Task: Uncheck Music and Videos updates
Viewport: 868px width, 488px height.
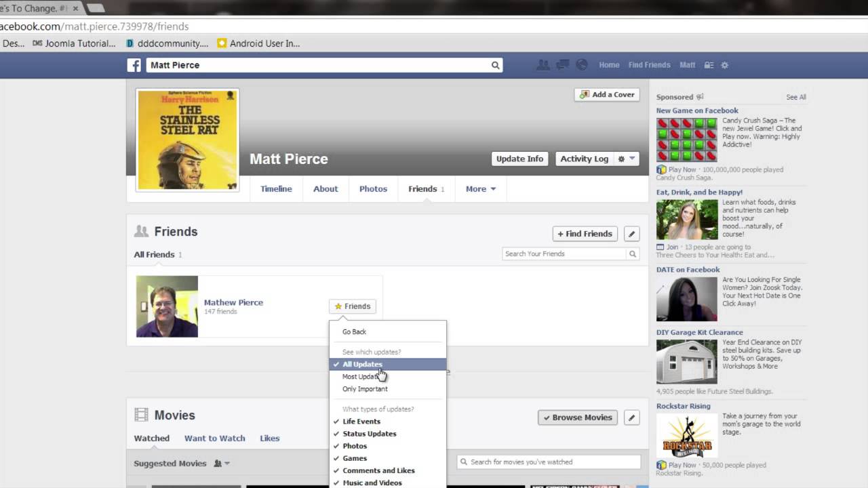Action: coord(388,482)
